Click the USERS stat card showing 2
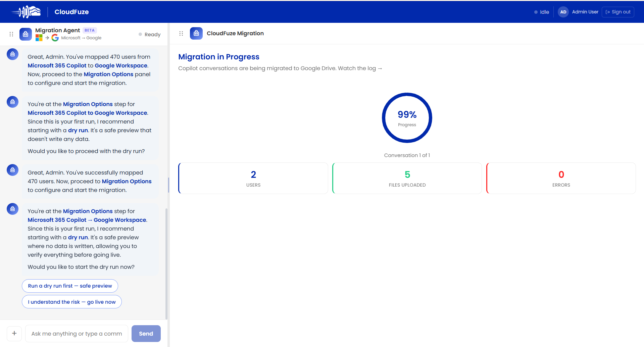 (253, 178)
